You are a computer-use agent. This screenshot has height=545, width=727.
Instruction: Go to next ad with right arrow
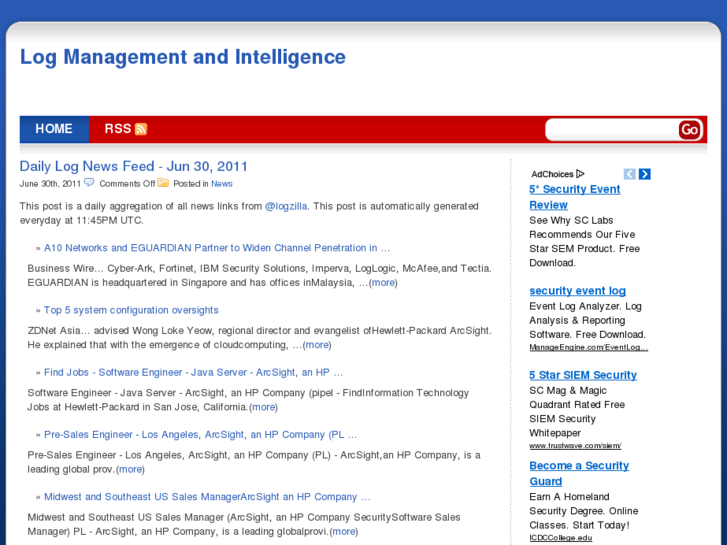(x=644, y=174)
